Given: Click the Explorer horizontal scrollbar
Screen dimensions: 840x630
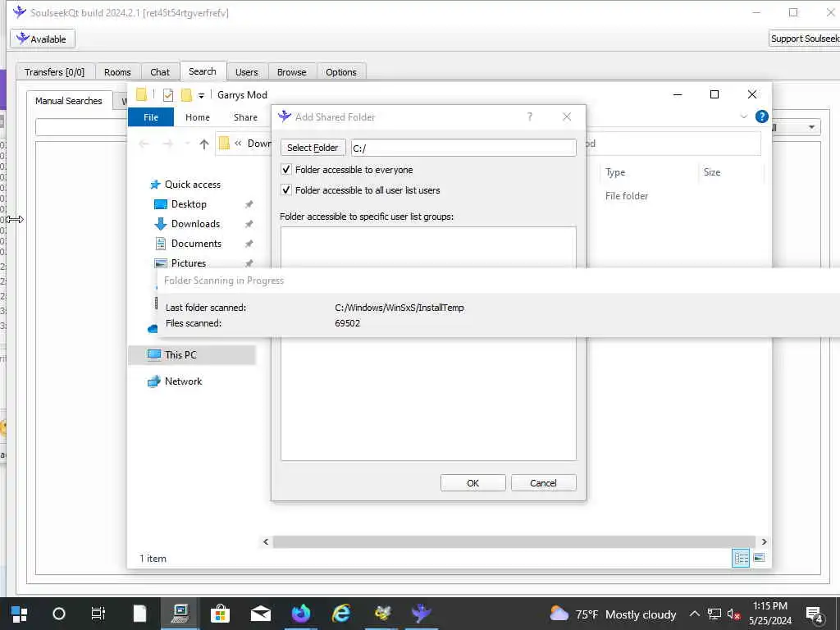Looking at the screenshot, I should [514, 542].
